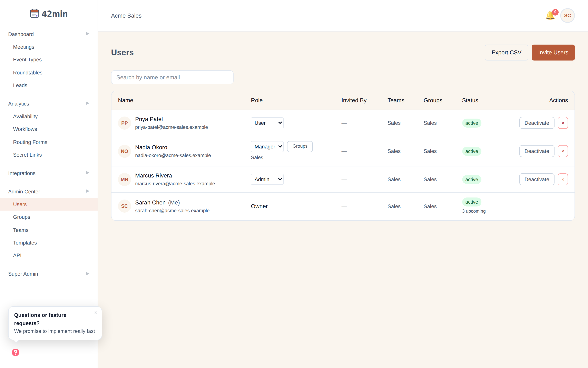Click the Dashboard section label

tap(21, 34)
